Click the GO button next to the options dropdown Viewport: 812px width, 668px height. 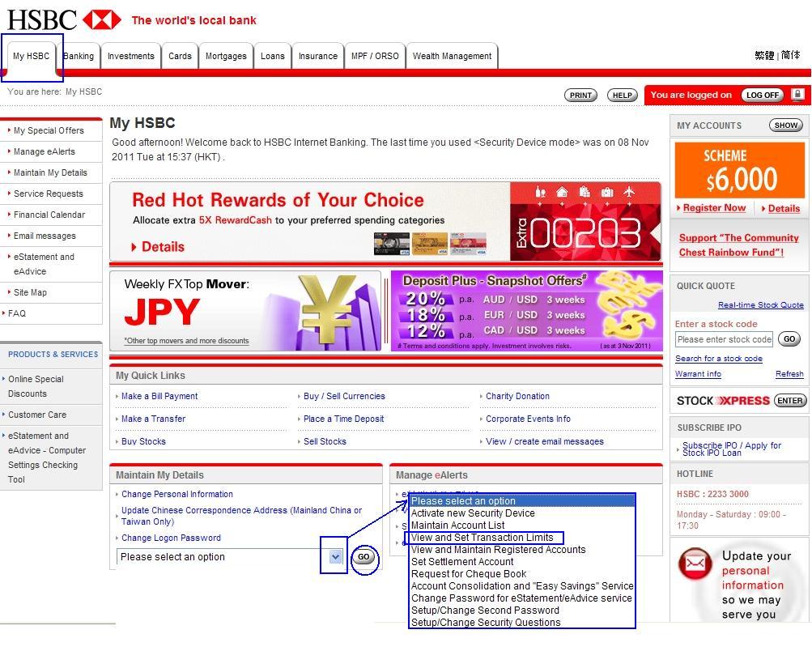(x=364, y=557)
